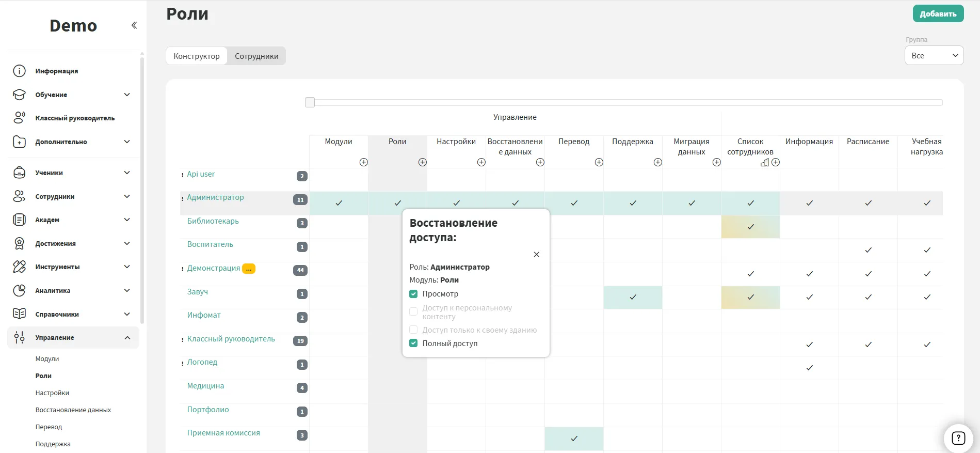The image size is (980, 453).
Task: Click the Информация sidebar icon
Action: 19,71
